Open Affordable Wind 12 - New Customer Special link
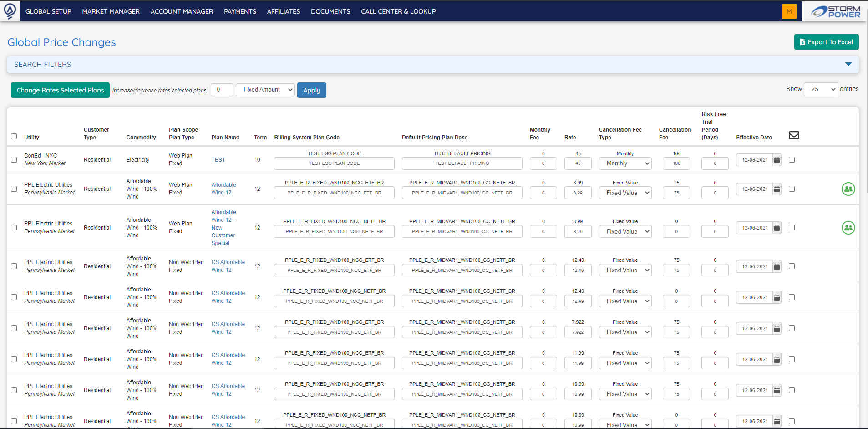Viewport: 868px width, 429px height. tap(223, 228)
